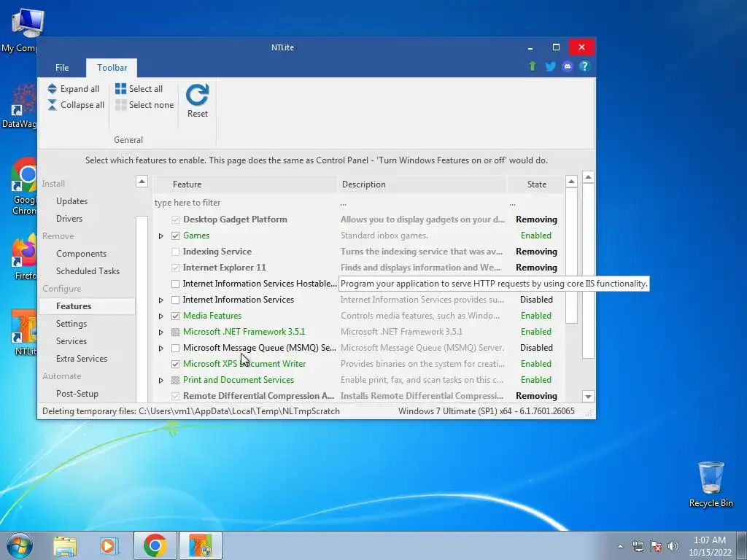Image resolution: width=747 pixels, height=560 pixels.
Task: Sort by State column header
Action: (536, 184)
